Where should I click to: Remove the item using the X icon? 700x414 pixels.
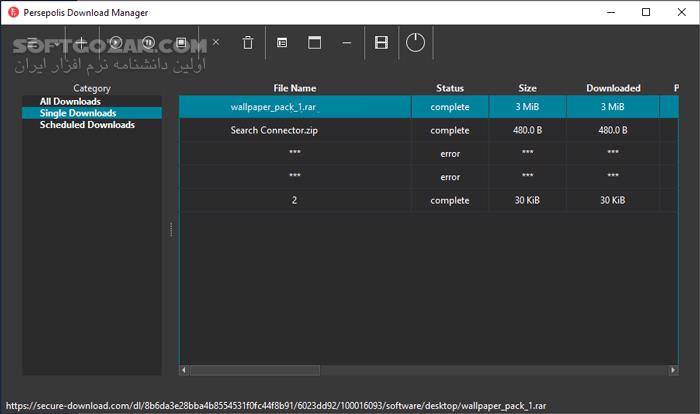pos(216,43)
